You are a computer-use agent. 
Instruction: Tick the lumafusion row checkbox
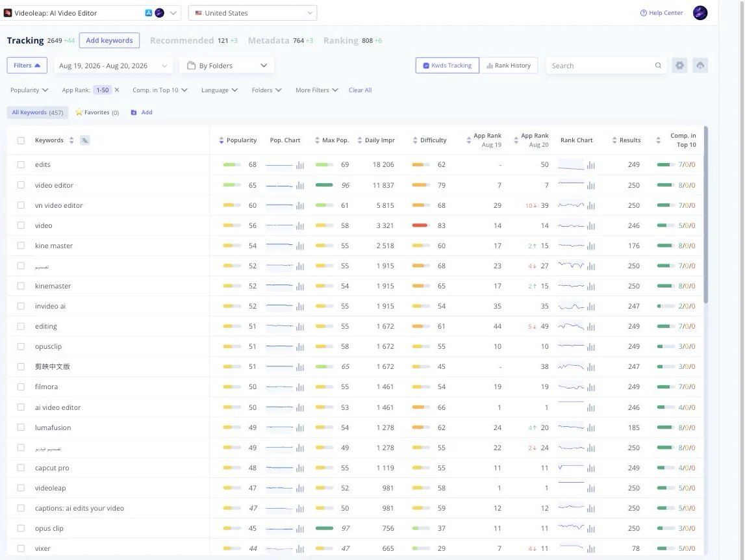21,427
